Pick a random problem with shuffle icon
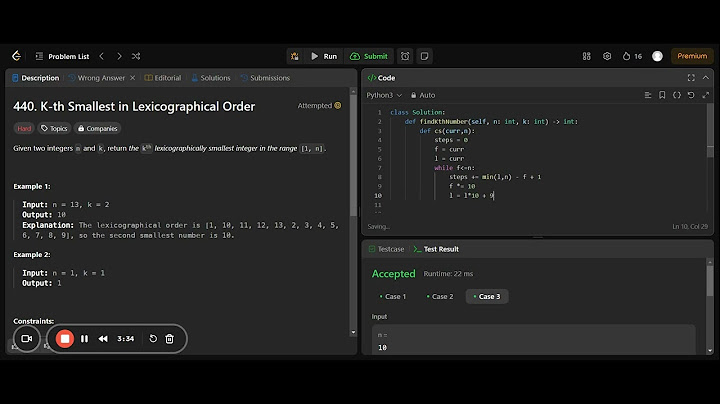This screenshot has width=720, height=404. [x=136, y=56]
